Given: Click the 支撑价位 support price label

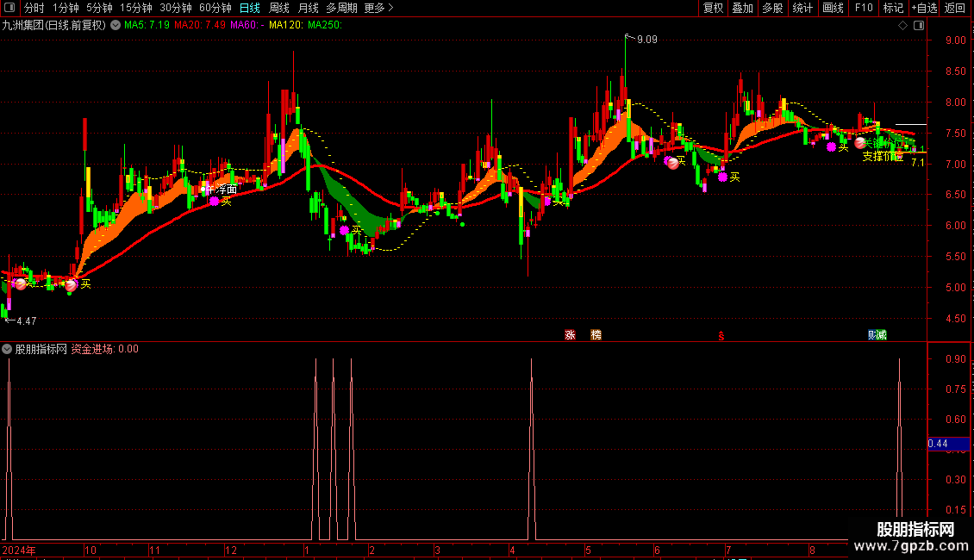Looking at the screenshot, I should pyautogui.click(x=883, y=157).
